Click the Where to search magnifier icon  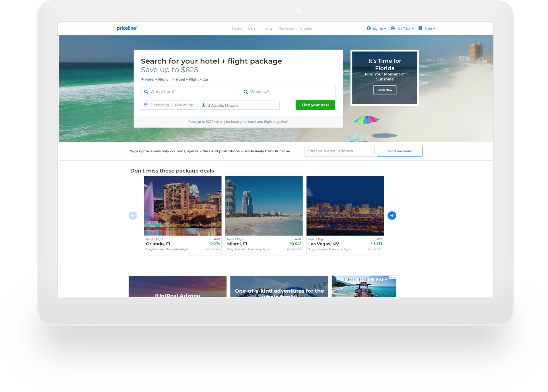pyautogui.click(x=246, y=92)
